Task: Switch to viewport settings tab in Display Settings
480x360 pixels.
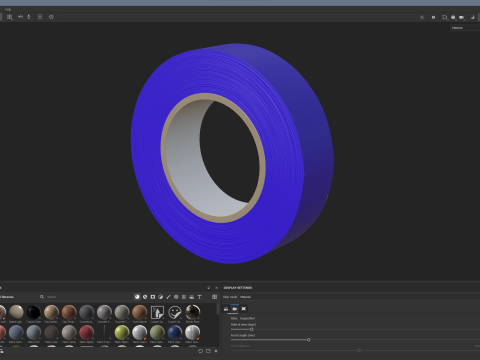Action: (244, 309)
